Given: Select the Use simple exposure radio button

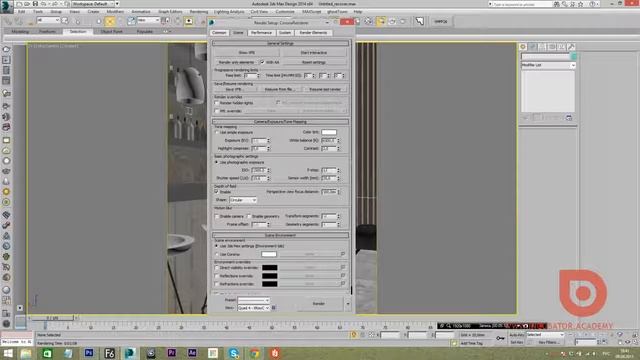Looking at the screenshot, I should pyautogui.click(x=217, y=133).
